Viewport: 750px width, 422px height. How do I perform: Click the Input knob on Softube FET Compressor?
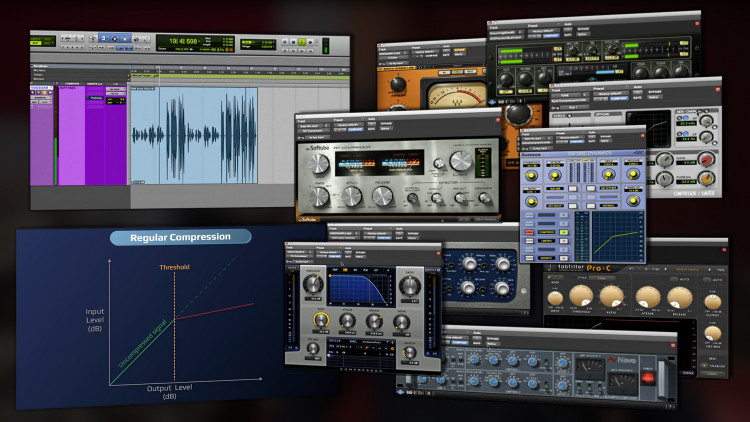click(319, 163)
